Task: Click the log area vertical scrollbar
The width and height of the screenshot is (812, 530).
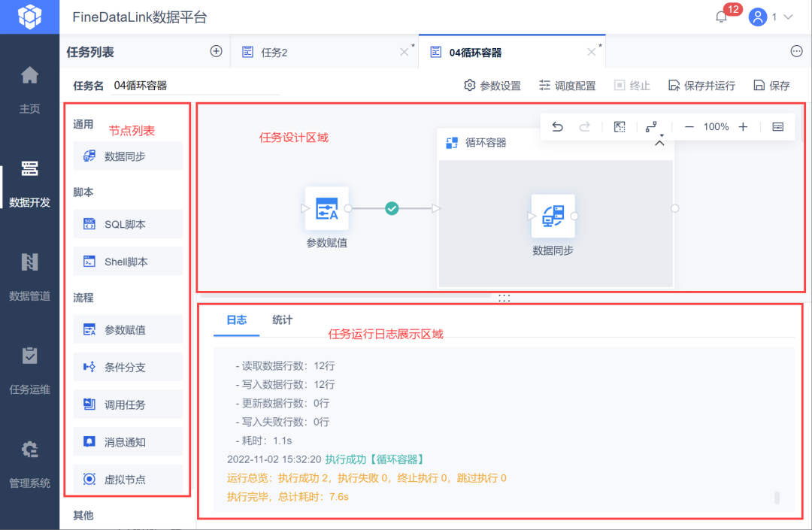Action: tap(777, 498)
